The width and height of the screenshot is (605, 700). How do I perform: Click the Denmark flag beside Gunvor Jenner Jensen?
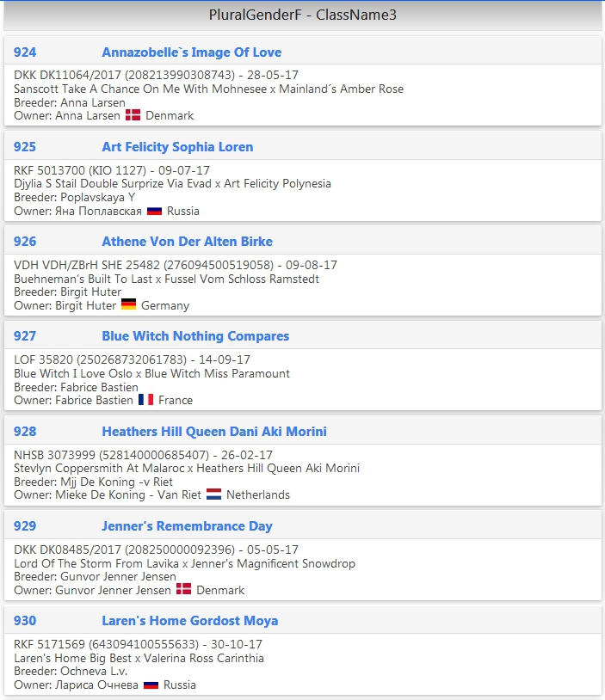click(183, 589)
